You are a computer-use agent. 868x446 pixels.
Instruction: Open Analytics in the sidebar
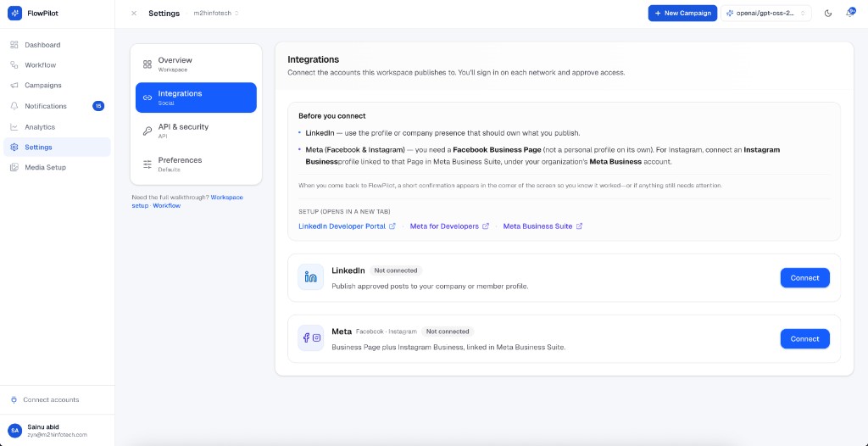point(57,127)
